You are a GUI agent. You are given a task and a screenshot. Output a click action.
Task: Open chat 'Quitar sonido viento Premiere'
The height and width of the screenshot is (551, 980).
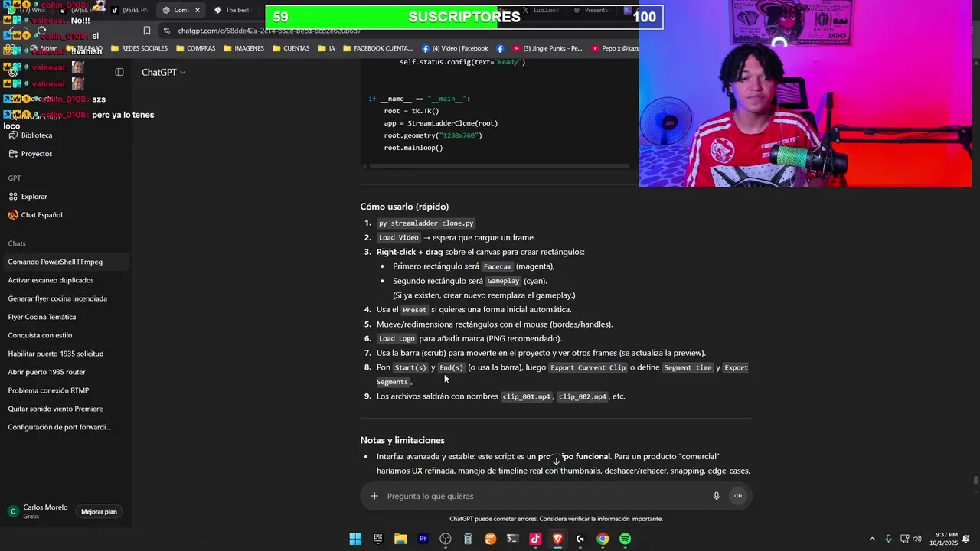click(x=65, y=409)
